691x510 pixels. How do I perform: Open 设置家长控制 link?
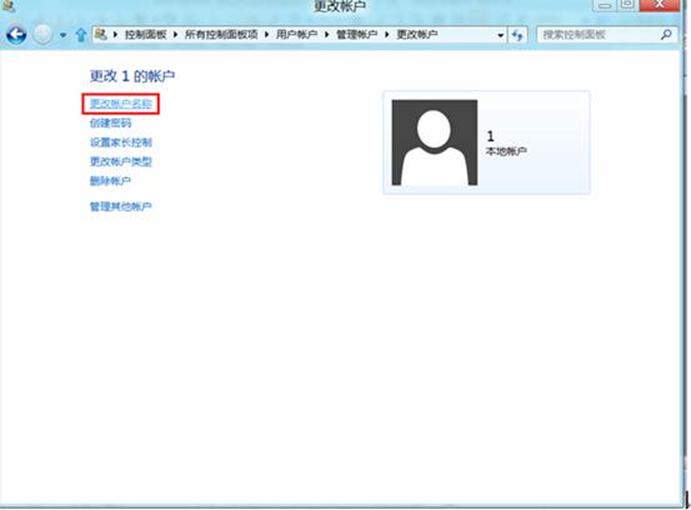pyautogui.click(x=121, y=142)
